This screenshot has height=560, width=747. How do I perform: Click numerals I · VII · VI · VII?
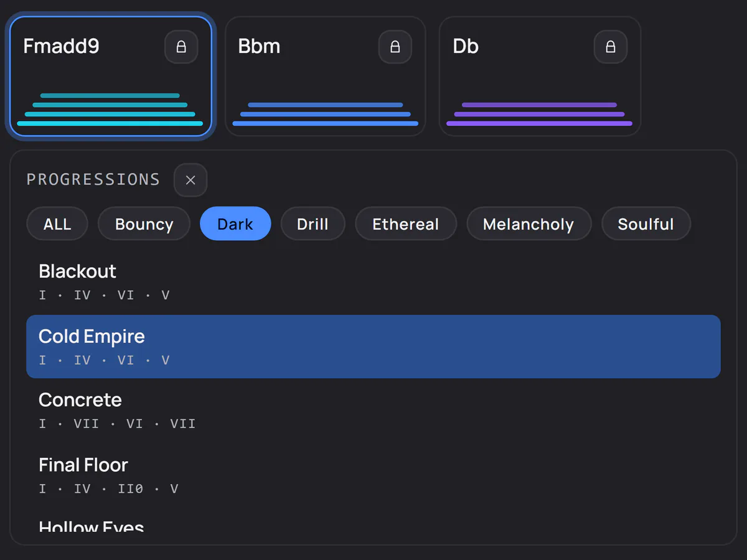(117, 424)
